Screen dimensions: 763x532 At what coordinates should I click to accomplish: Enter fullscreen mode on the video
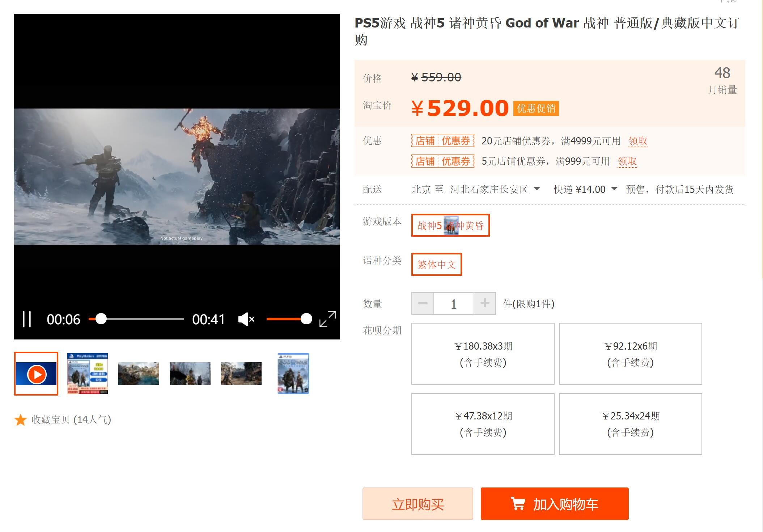(327, 319)
